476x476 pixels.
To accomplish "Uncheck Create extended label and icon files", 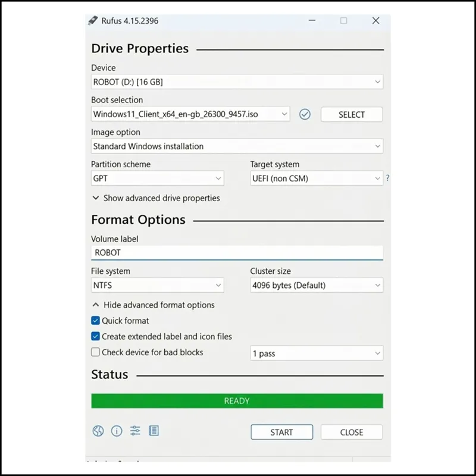I will click(x=95, y=336).
